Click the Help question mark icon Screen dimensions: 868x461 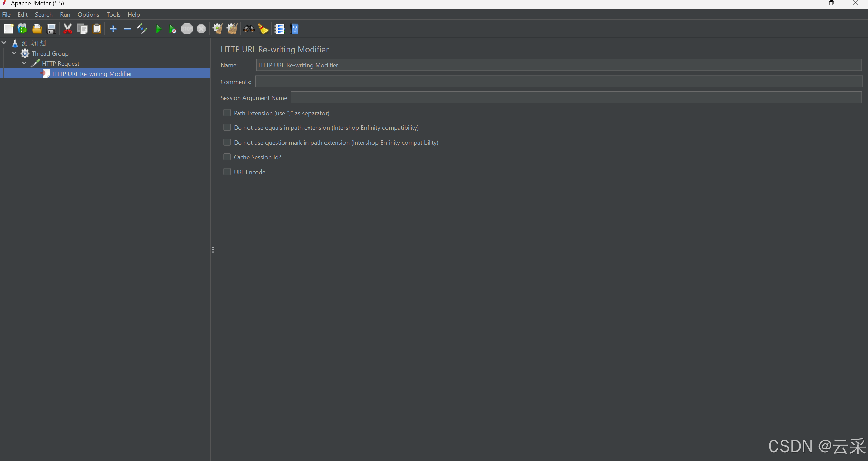[x=295, y=29]
